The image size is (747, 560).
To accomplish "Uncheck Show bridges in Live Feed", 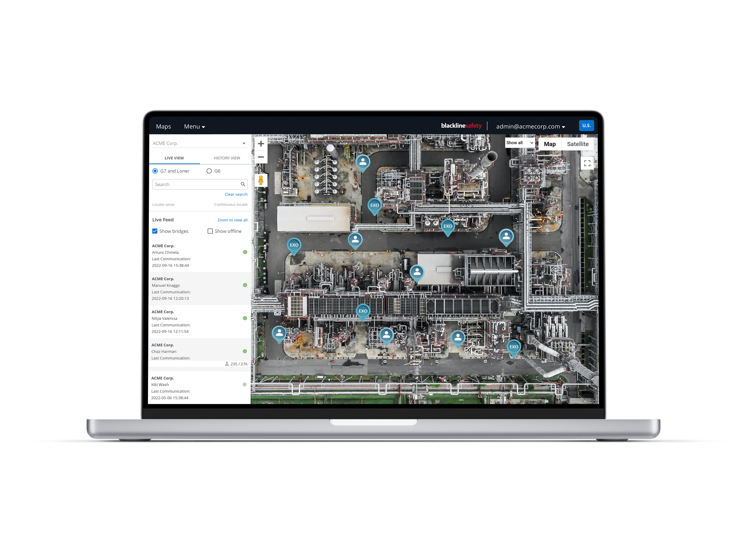I will click(x=155, y=231).
